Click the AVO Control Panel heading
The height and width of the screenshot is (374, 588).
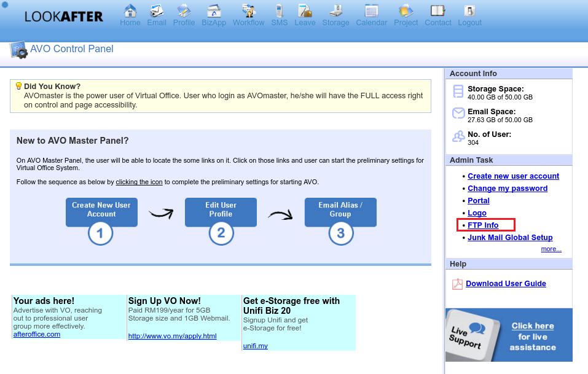pyautogui.click(x=72, y=49)
